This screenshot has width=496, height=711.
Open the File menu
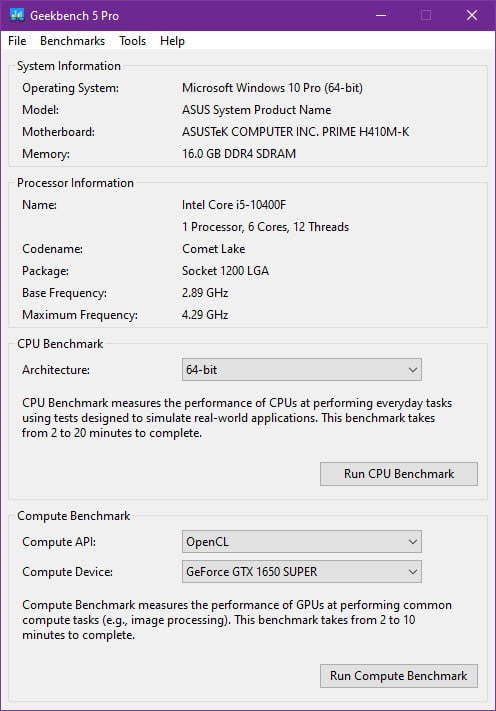[17, 41]
